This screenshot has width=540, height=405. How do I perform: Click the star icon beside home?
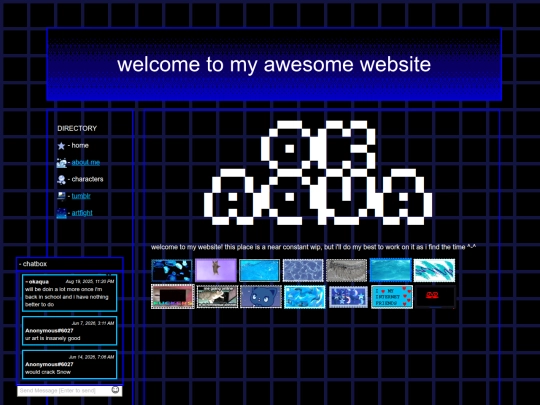pos(61,146)
